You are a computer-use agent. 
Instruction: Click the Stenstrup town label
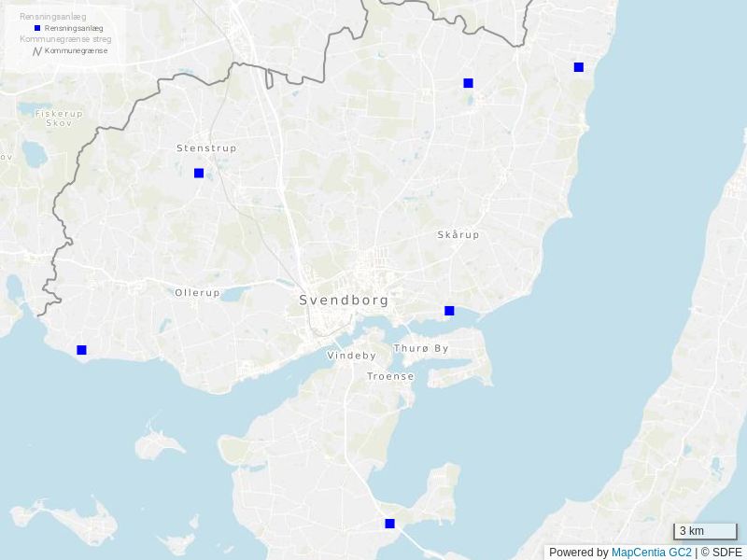[x=206, y=148]
